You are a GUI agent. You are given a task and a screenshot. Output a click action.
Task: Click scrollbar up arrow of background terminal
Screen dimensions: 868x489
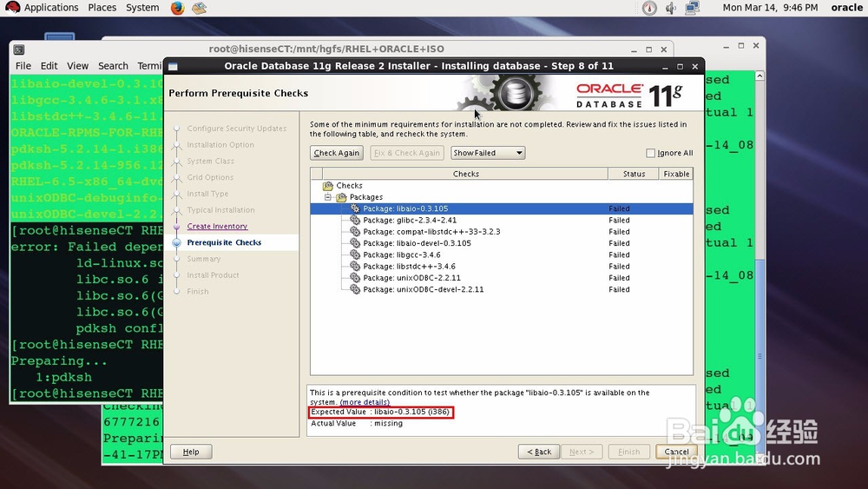tap(760, 76)
